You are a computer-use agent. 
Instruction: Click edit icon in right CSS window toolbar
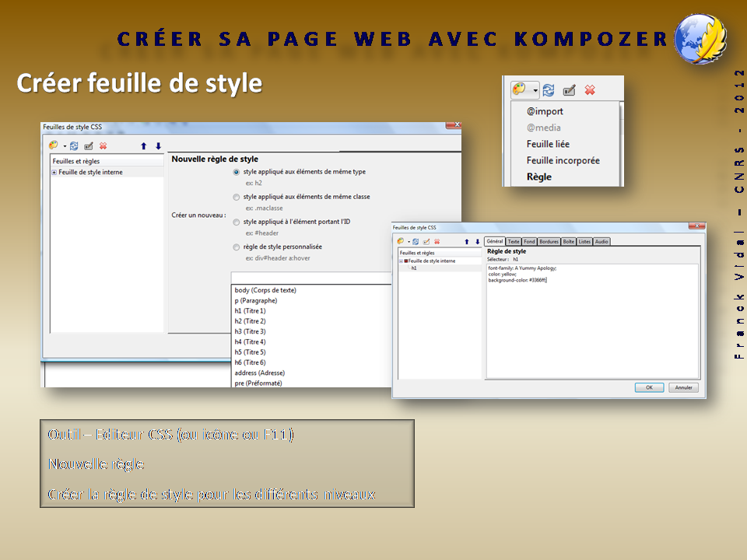tap(426, 241)
